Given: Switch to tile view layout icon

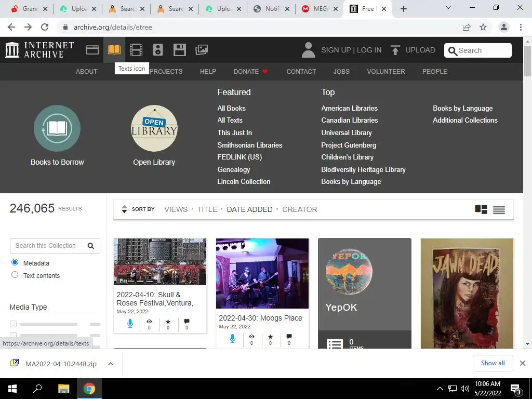Looking at the screenshot, I should (481, 210).
